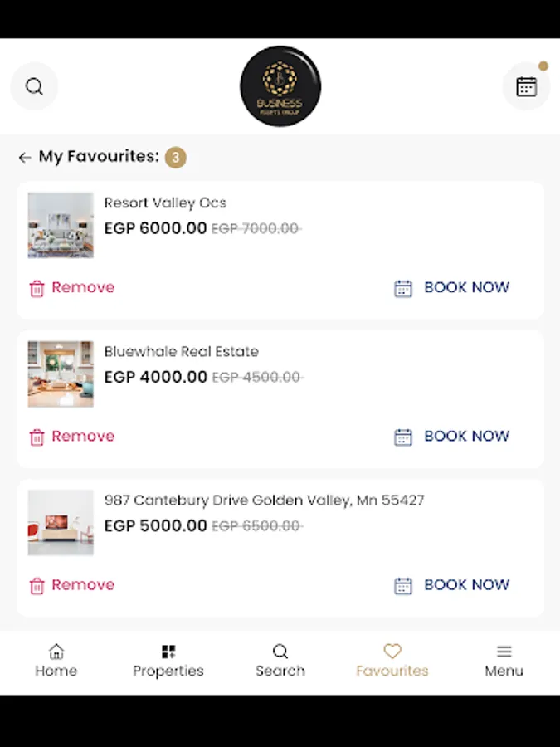Screen dimensions: 560x747
Task: Open the Menu tab
Action: 504,661
